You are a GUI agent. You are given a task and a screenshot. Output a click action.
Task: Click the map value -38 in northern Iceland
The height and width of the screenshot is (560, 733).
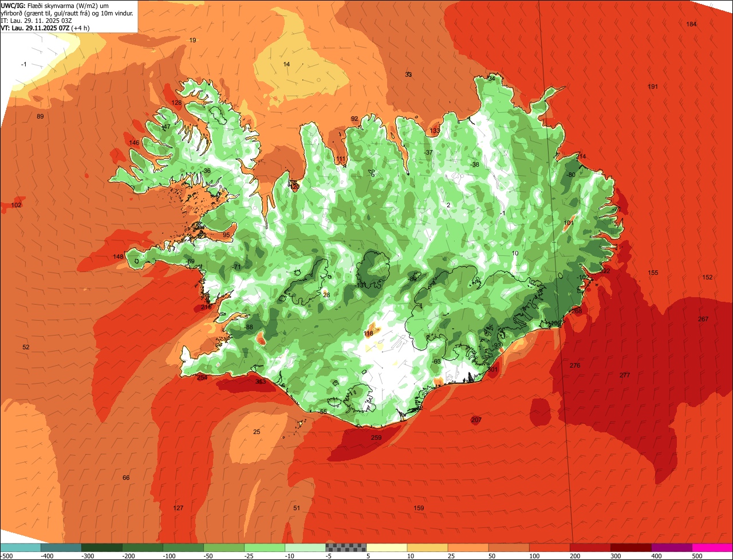point(474,164)
